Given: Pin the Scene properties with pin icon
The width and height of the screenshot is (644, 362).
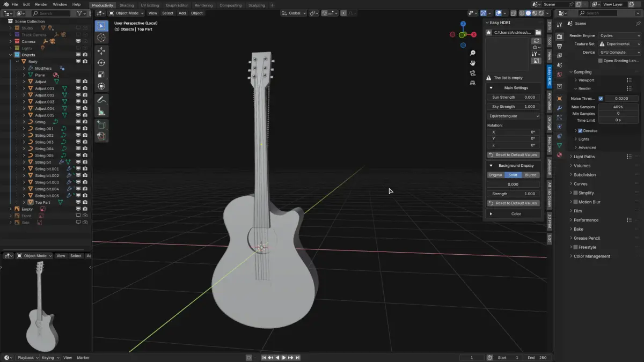Looking at the screenshot, I should (x=638, y=24).
